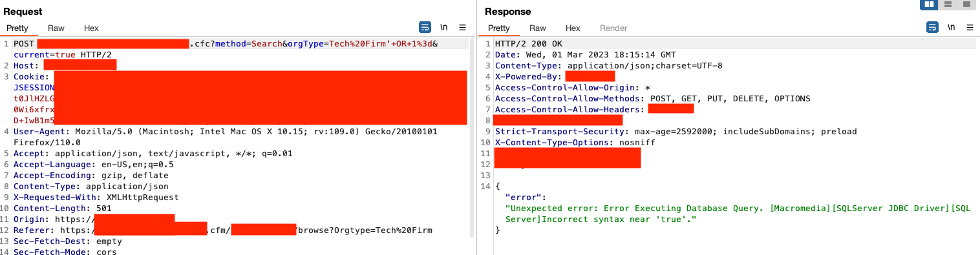The height and width of the screenshot is (255, 980).
Task: Select side-by-side split layout icon
Action: tap(930, 5)
